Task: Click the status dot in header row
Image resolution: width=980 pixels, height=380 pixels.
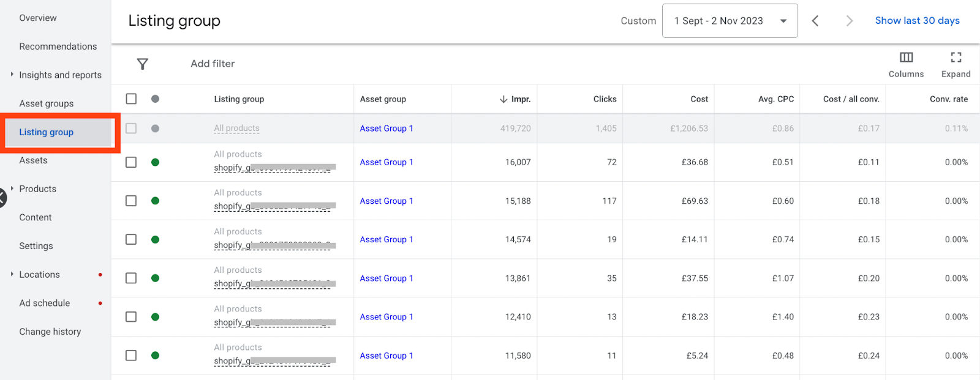Action: click(156, 99)
